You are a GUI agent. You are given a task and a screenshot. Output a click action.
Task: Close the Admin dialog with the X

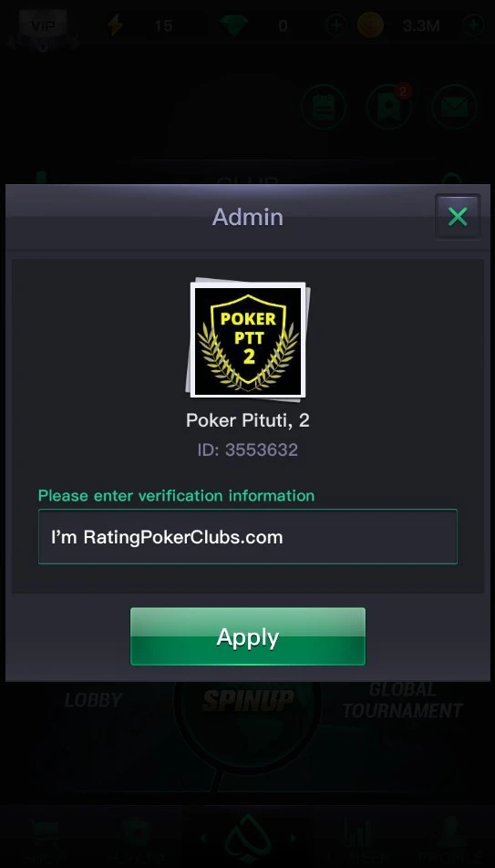458,216
